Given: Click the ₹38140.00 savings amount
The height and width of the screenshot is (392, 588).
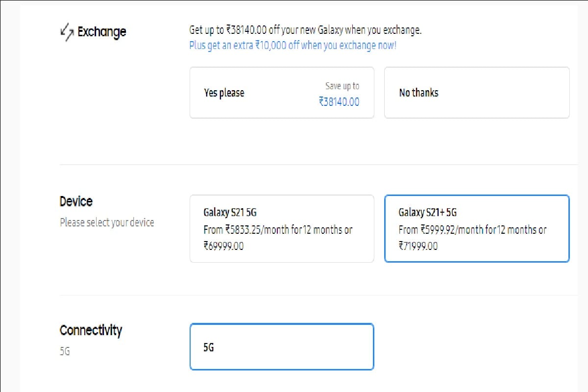Looking at the screenshot, I should point(339,102).
